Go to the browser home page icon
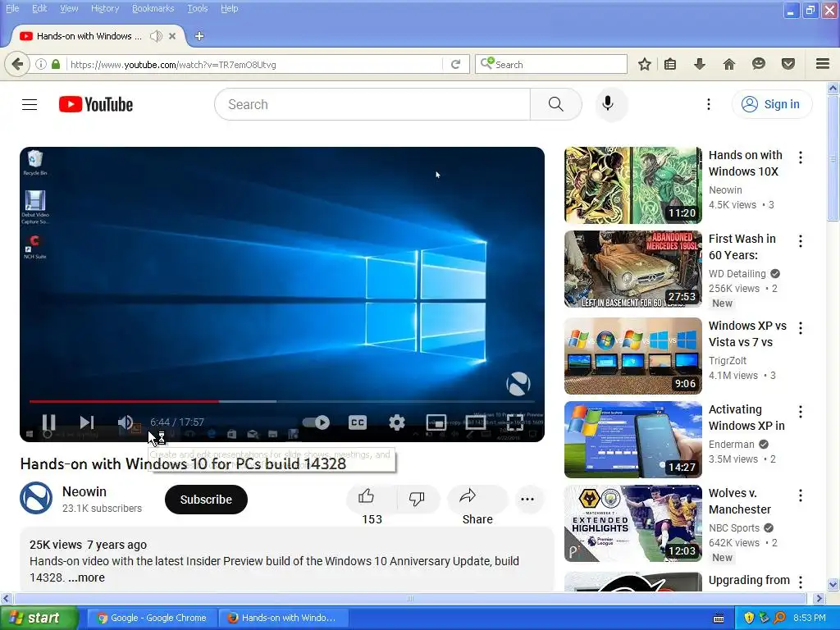Screen dimensions: 840x630 point(729,64)
